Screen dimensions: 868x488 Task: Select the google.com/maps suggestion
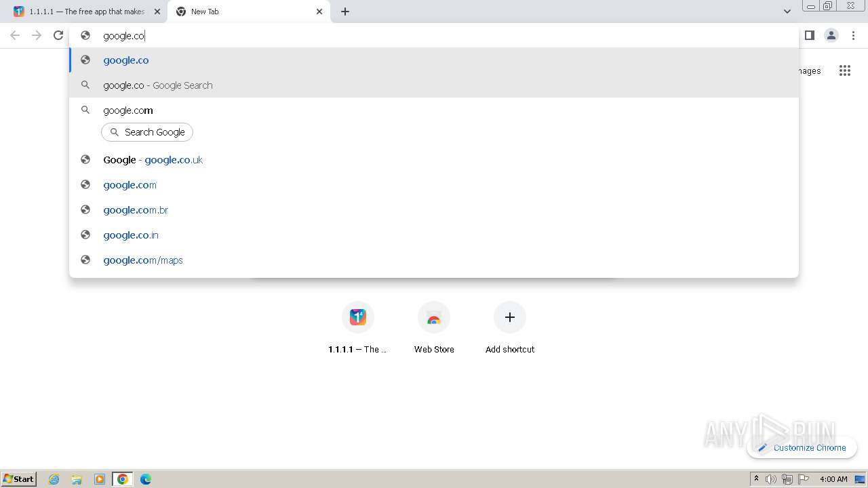[434, 260]
